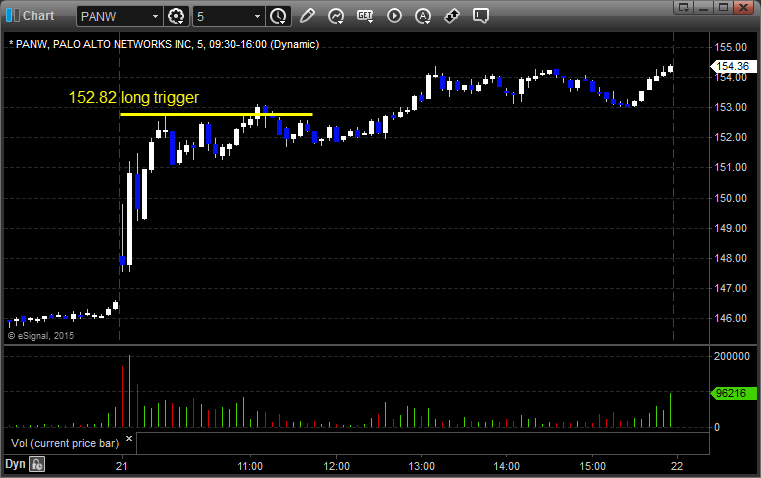This screenshot has height=478, width=761.
Task: Click the green 96216 volume tag
Action: coord(733,393)
